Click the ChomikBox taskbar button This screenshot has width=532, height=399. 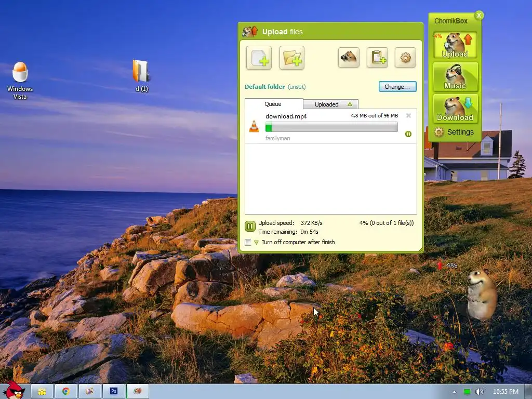137,392
